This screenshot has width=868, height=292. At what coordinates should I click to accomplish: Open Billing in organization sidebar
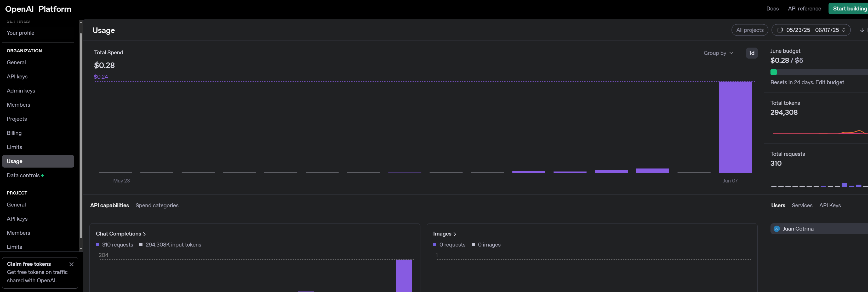pos(14,133)
